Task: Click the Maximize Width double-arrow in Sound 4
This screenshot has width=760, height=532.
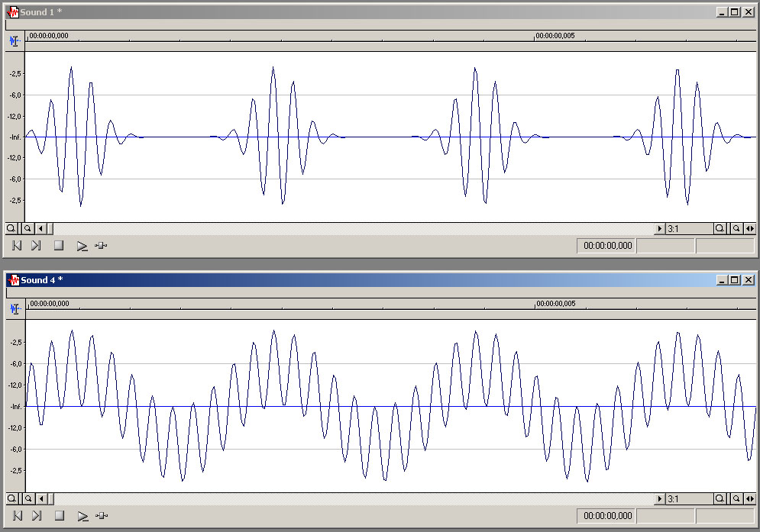Action: point(750,498)
